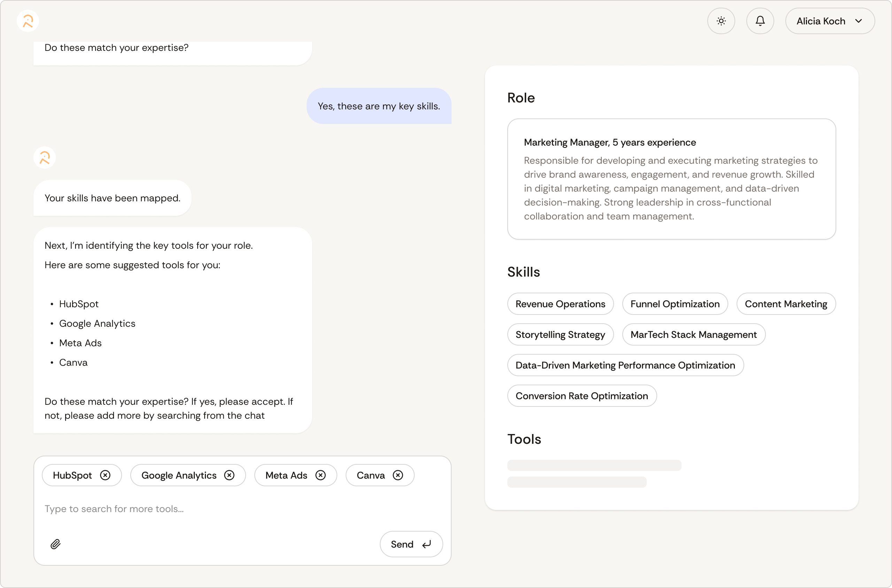892x588 pixels.
Task: Toggle light/dark theme sun icon
Action: click(721, 21)
